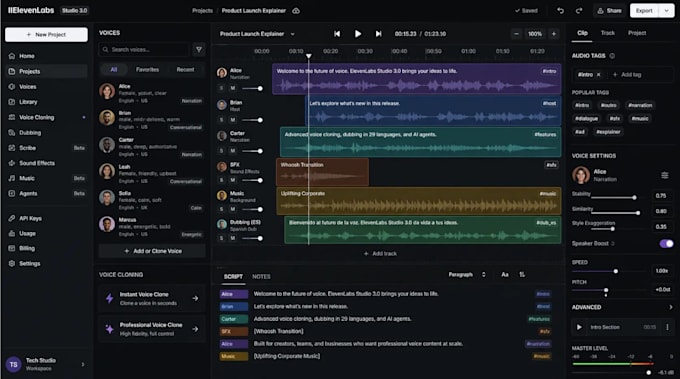Image resolution: width=680 pixels, height=379 pixels.
Task: Mute the SFX track
Action: coord(233,180)
